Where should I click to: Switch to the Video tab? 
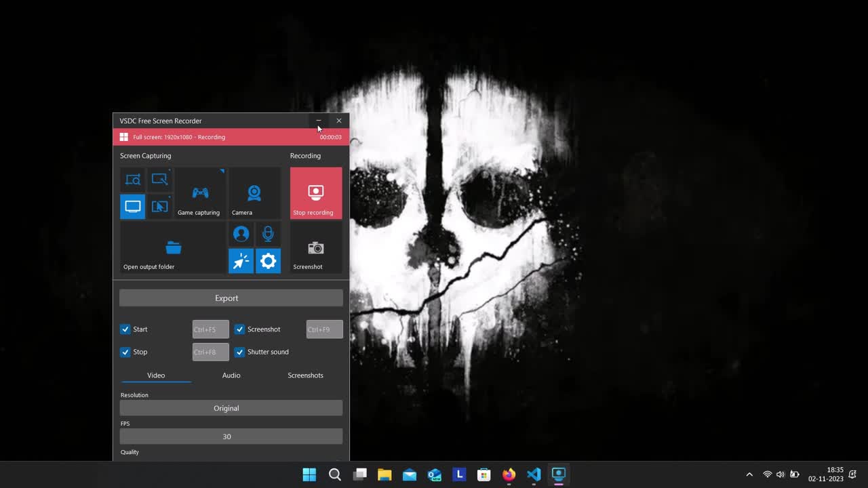pos(156,375)
